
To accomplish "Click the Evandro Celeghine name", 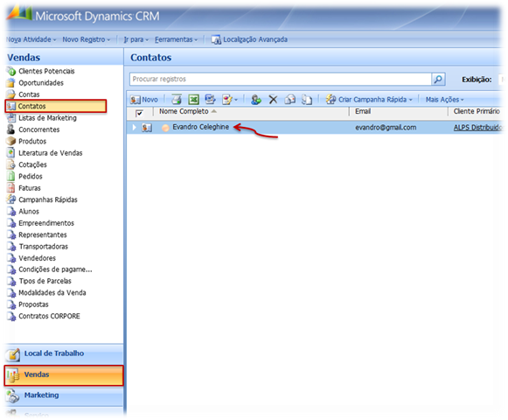I will [200, 127].
